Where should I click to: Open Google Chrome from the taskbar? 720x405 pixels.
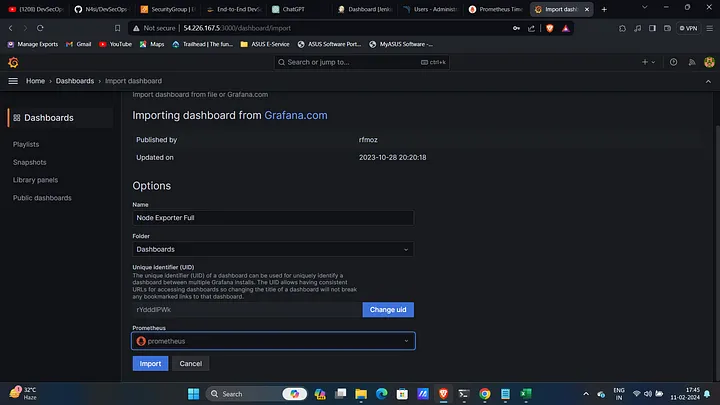[x=484, y=394]
